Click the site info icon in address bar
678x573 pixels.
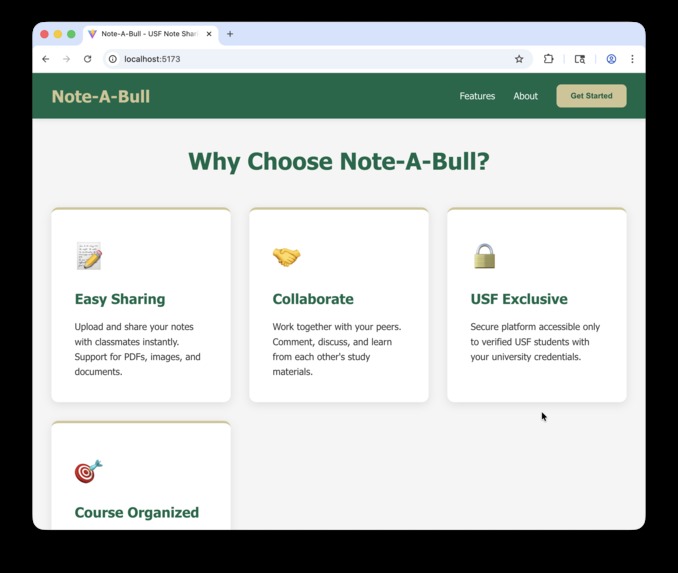(112, 59)
